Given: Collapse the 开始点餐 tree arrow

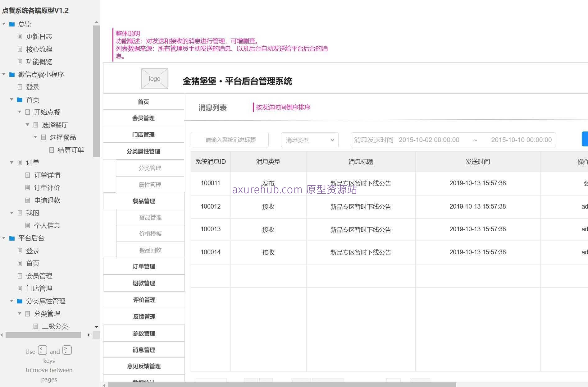Looking at the screenshot, I should click(x=20, y=112).
